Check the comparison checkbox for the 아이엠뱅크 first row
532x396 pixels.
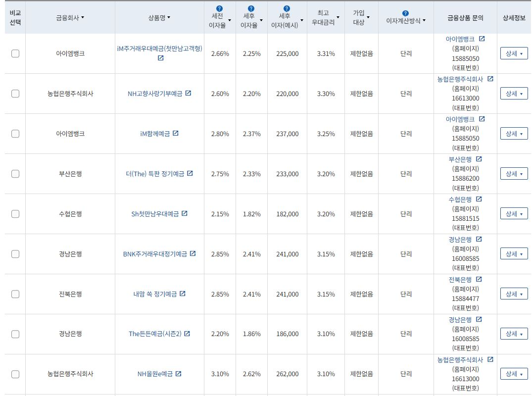point(15,53)
